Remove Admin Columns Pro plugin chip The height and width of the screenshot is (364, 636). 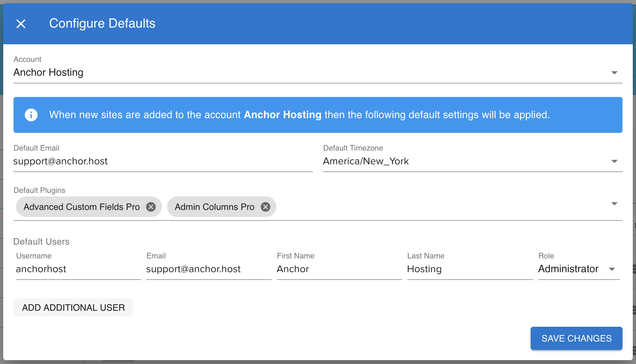(x=265, y=207)
